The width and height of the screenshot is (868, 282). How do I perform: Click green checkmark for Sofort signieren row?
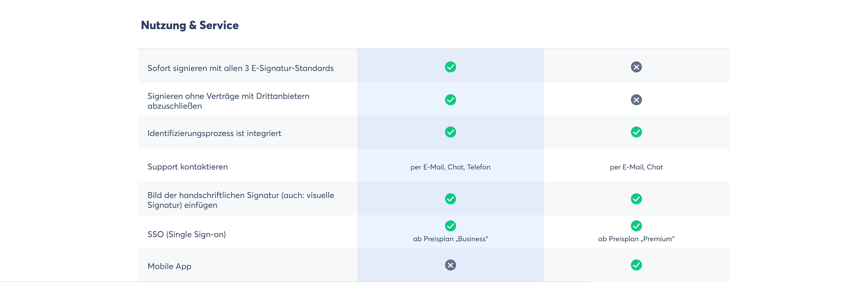click(450, 67)
